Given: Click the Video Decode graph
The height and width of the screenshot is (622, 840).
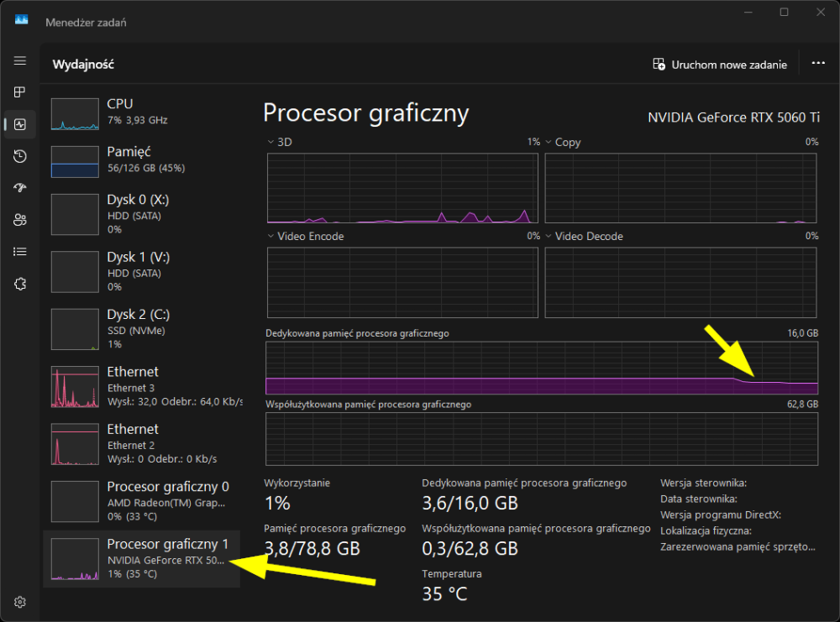Looking at the screenshot, I should click(x=680, y=283).
